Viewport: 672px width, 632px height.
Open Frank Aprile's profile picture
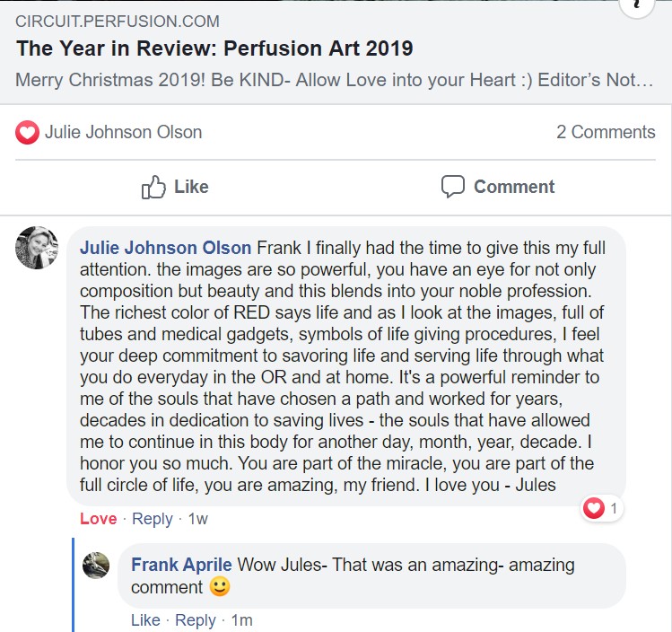pos(96,566)
